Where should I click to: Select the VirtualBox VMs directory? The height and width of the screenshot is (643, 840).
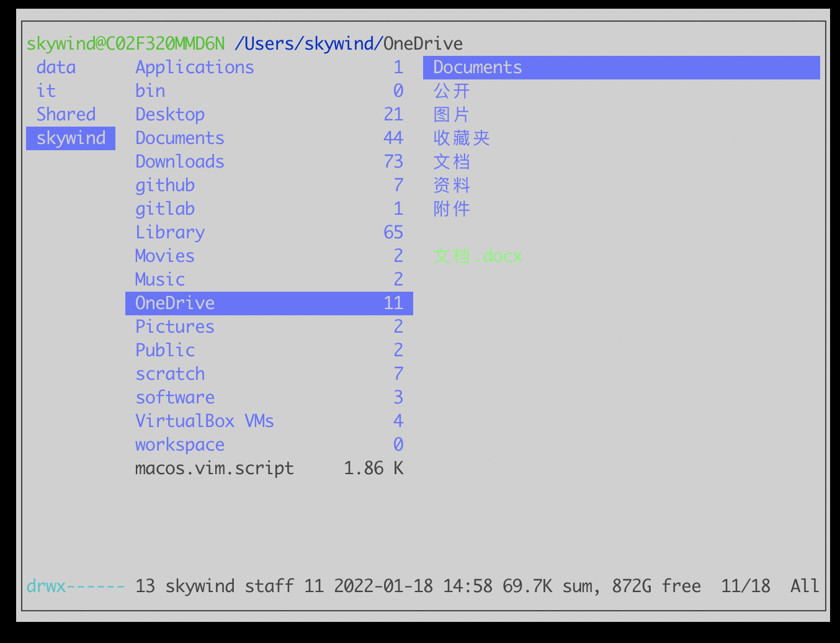coord(204,421)
